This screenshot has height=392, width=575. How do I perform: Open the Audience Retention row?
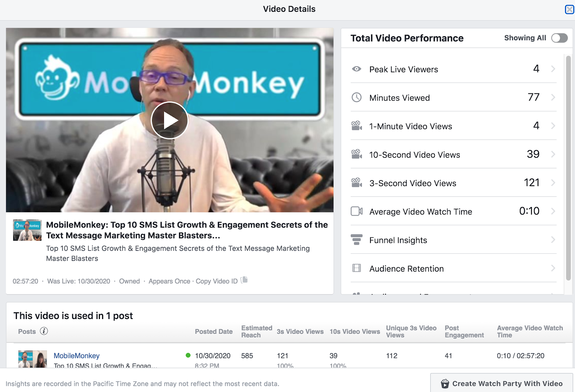pyautogui.click(x=454, y=268)
